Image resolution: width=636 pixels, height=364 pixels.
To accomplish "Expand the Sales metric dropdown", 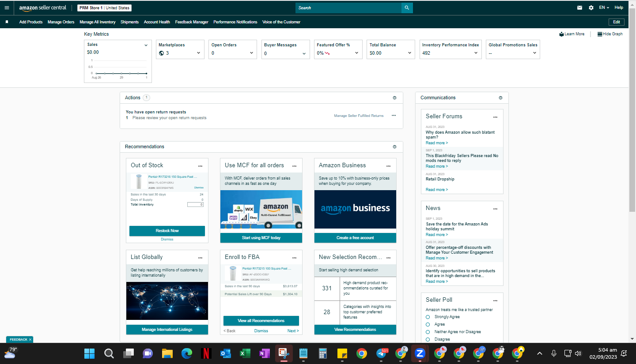I will [146, 45].
